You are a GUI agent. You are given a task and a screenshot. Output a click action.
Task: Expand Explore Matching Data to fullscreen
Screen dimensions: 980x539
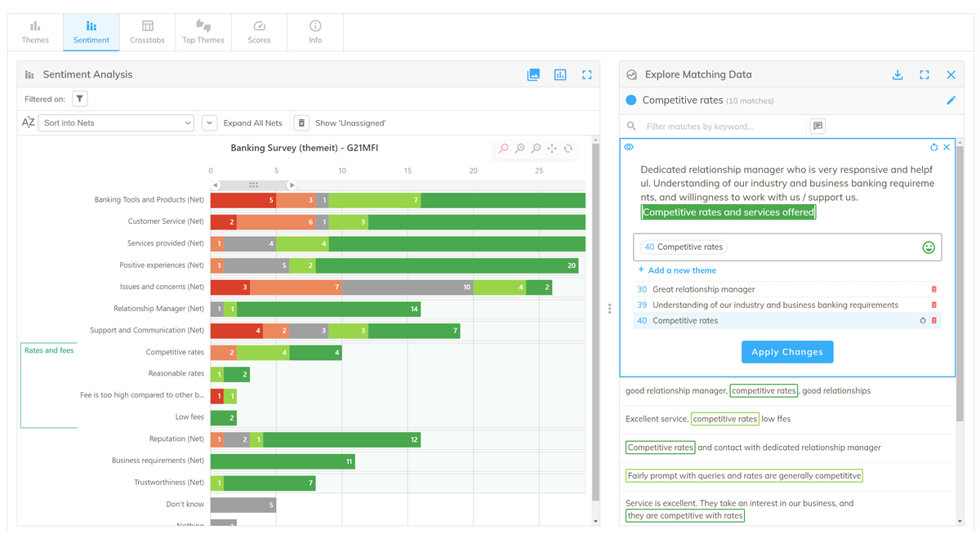pyautogui.click(x=924, y=74)
